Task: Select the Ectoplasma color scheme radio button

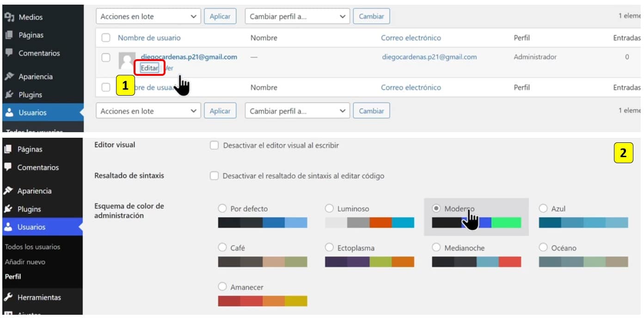Action: pyautogui.click(x=329, y=248)
